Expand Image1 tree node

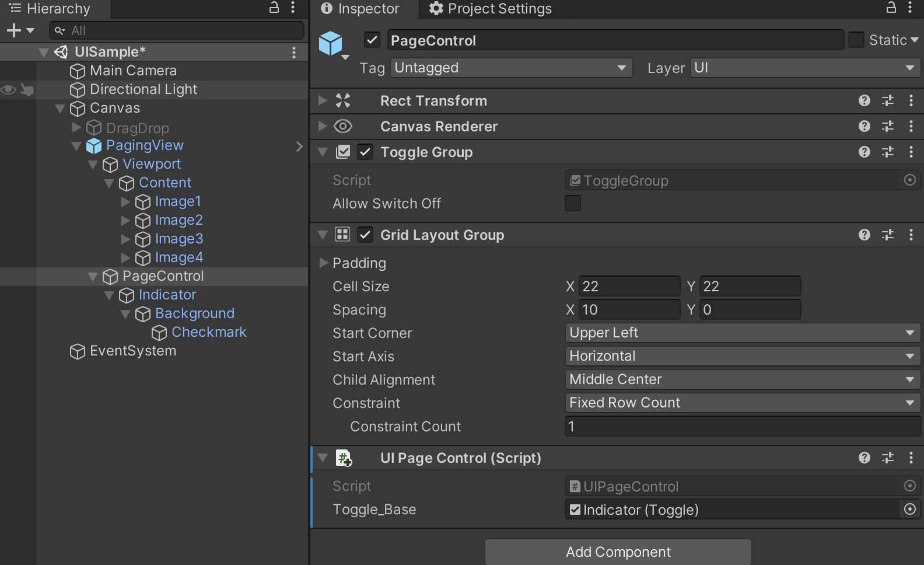[125, 201]
